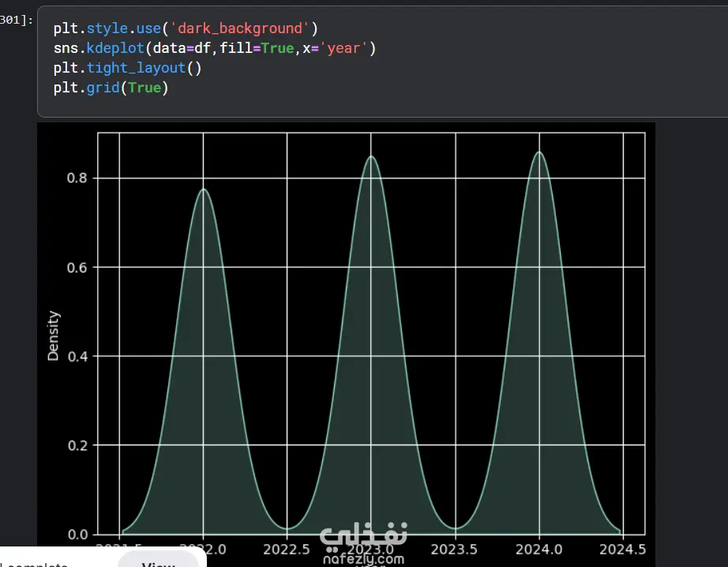
Task: Click the 'dark_background' string in code
Action: [240, 28]
